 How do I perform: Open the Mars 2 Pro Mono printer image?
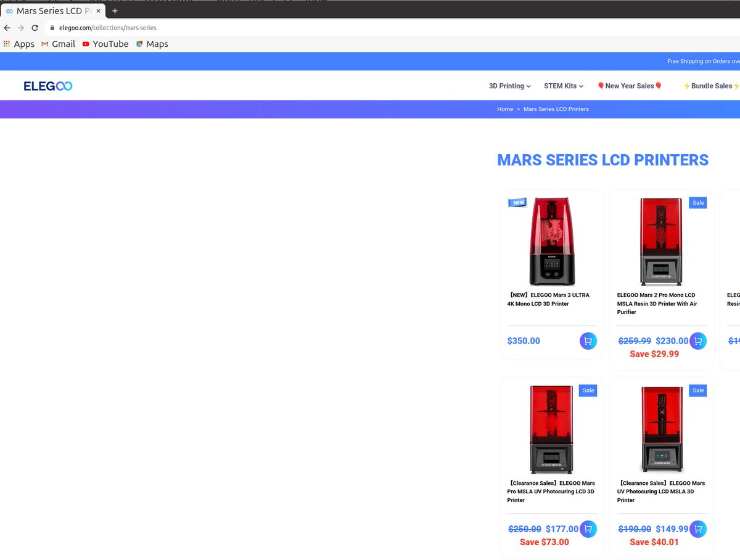pos(662,241)
